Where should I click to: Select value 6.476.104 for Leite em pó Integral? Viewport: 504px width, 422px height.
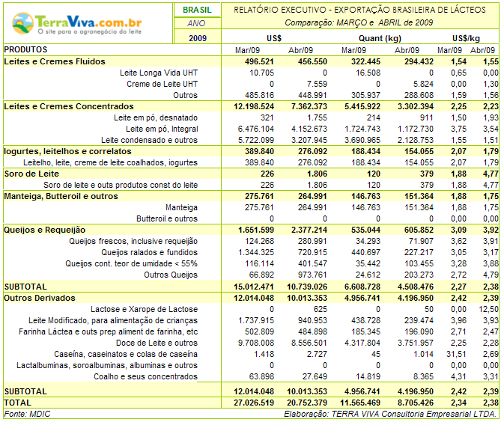(x=256, y=129)
